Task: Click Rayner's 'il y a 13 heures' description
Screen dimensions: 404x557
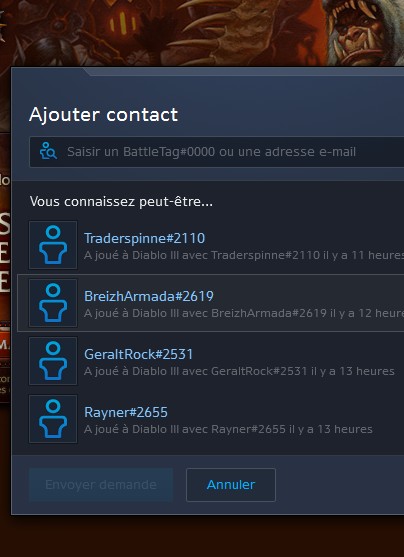Action: click(228, 429)
